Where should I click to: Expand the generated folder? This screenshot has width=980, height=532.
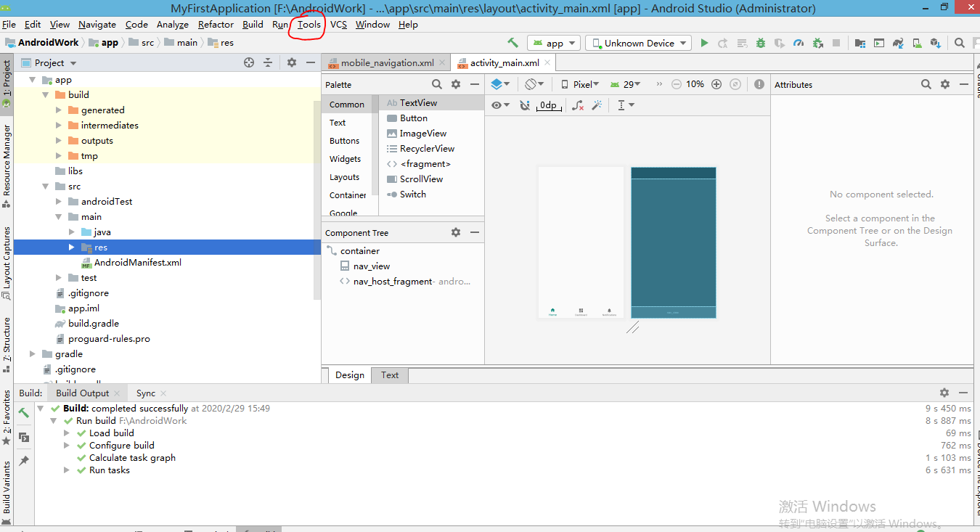tap(60, 110)
